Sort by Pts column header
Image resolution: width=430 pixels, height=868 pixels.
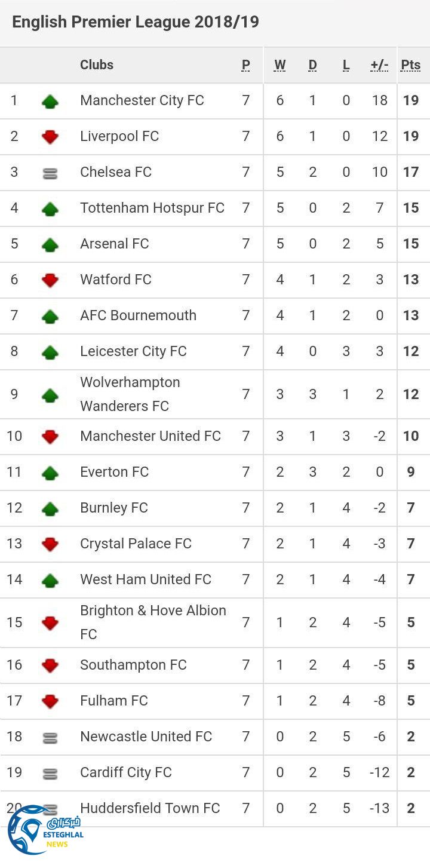coord(410,65)
